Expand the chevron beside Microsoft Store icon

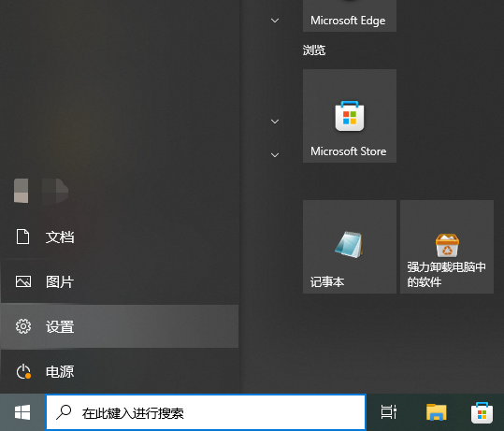(275, 122)
